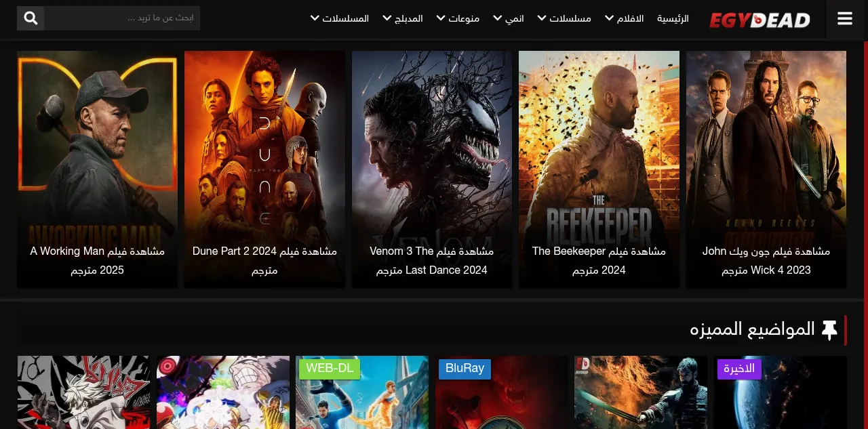Click Dune Part 2 2024 title text

click(x=264, y=261)
